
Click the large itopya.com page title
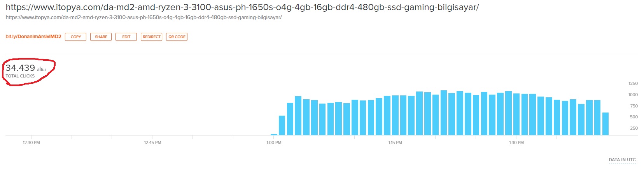(242, 7)
